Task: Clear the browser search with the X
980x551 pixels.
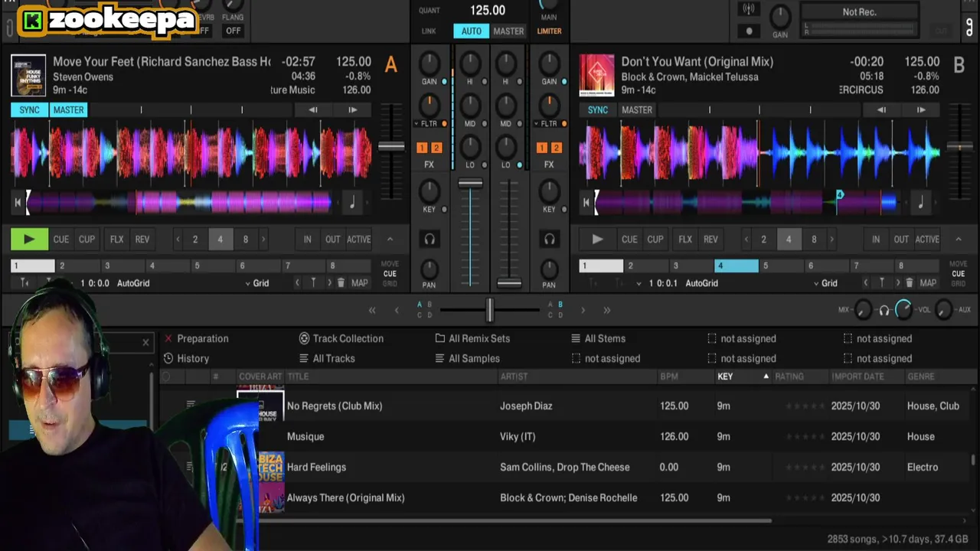Action: (x=145, y=342)
